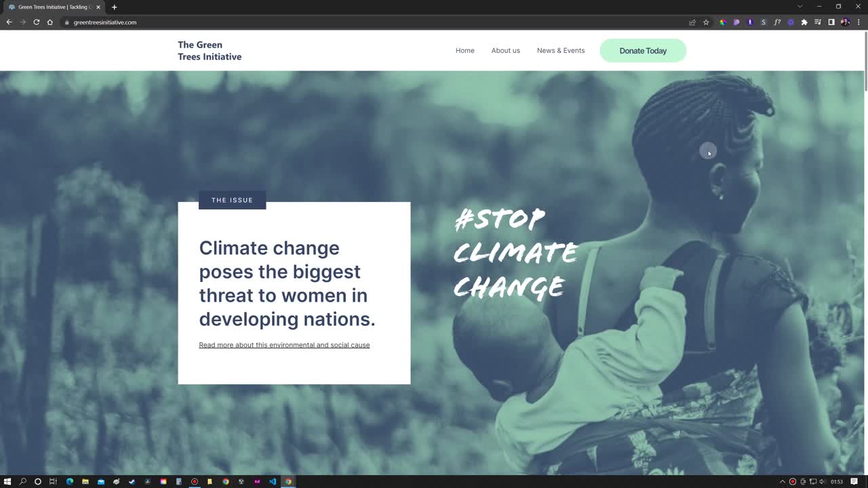Open the Windows notification center
This screenshot has height=488, width=868.
(854, 481)
